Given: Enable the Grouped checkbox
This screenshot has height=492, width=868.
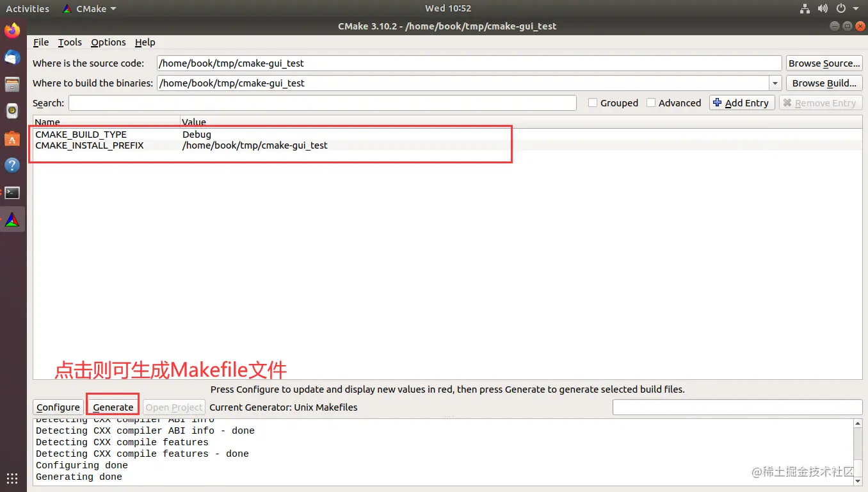Looking at the screenshot, I should tap(593, 102).
